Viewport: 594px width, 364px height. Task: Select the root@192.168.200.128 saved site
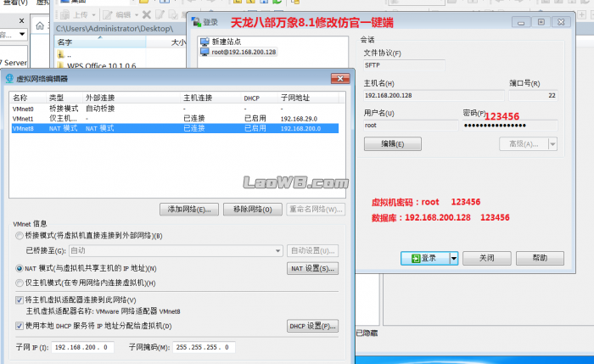click(239, 52)
